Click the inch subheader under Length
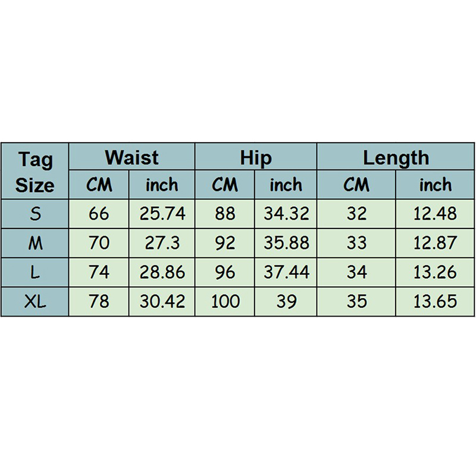This screenshot has width=476, height=476. pos(435,185)
